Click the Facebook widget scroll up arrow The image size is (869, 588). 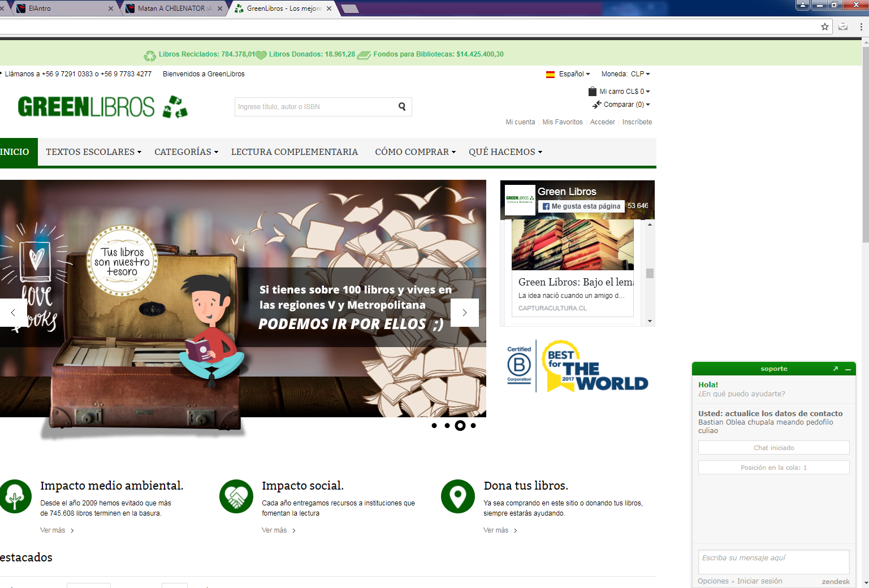[x=650, y=224]
